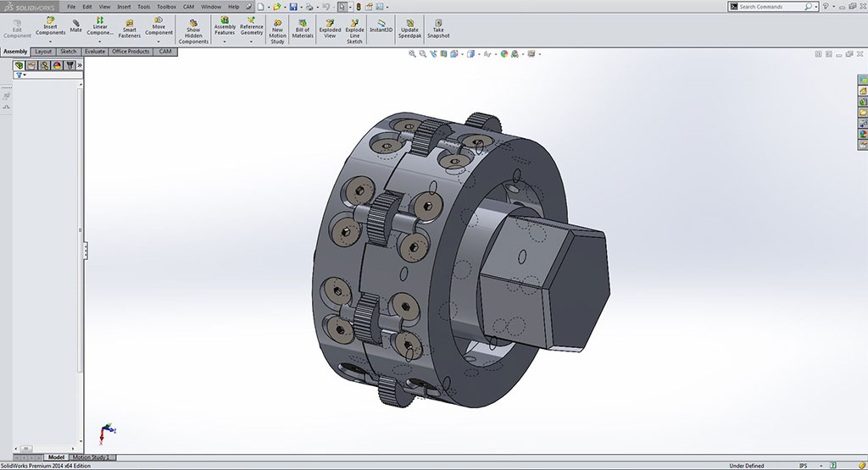Screen dimensions: 868x470
Task: Open the Assembly Features dropdown
Action: point(225,41)
